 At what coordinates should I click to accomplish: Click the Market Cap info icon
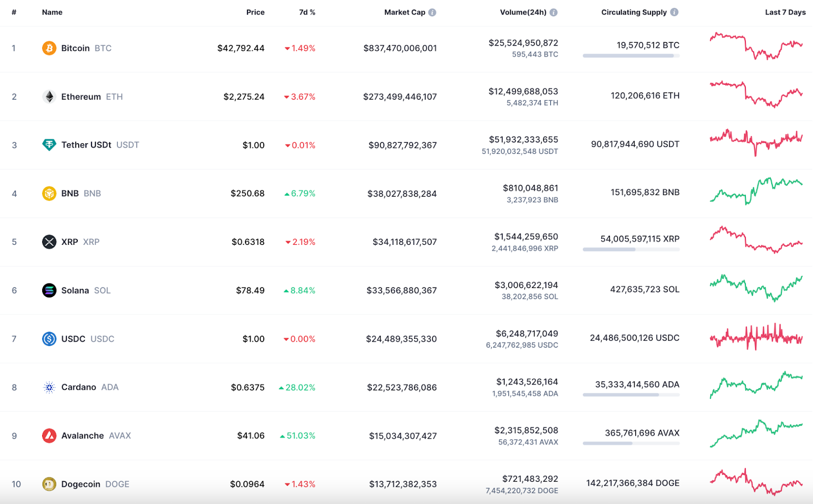point(432,12)
